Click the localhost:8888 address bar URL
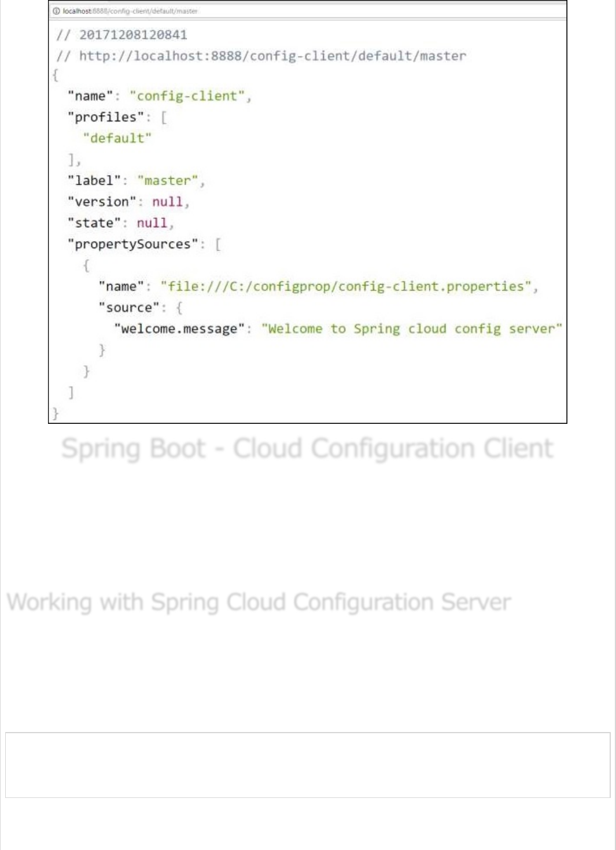This screenshot has height=850, width=616. tap(130, 11)
